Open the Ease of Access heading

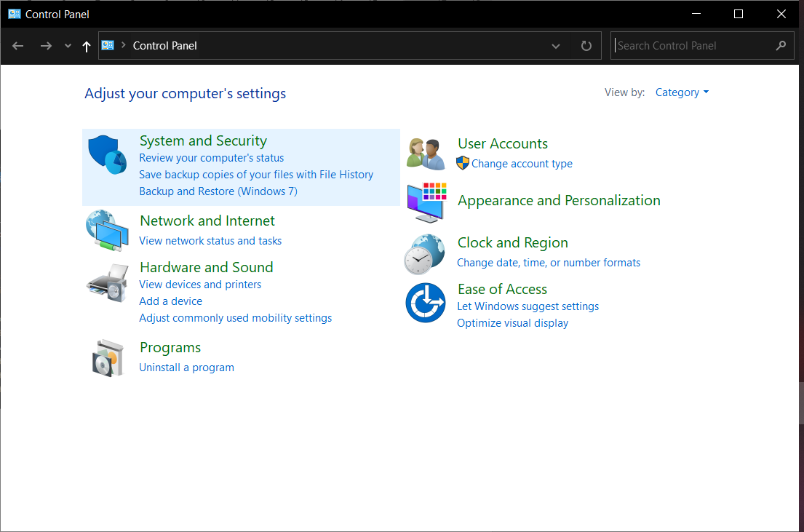coord(503,290)
